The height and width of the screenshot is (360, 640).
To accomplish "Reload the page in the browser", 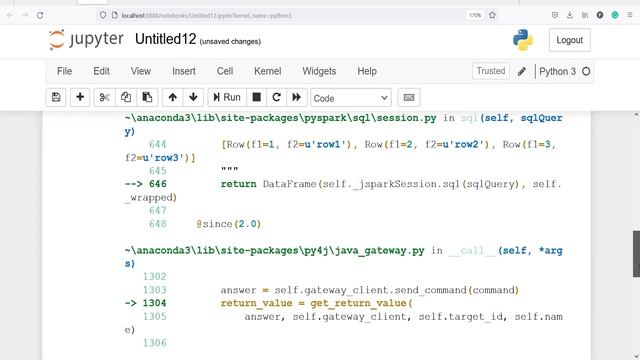I will [40, 16].
